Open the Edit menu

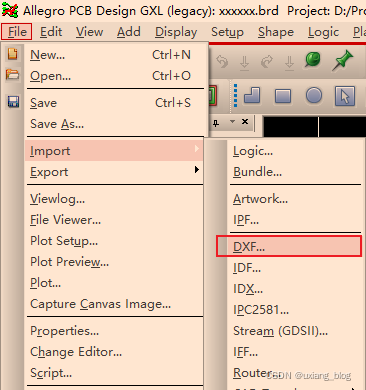51,32
